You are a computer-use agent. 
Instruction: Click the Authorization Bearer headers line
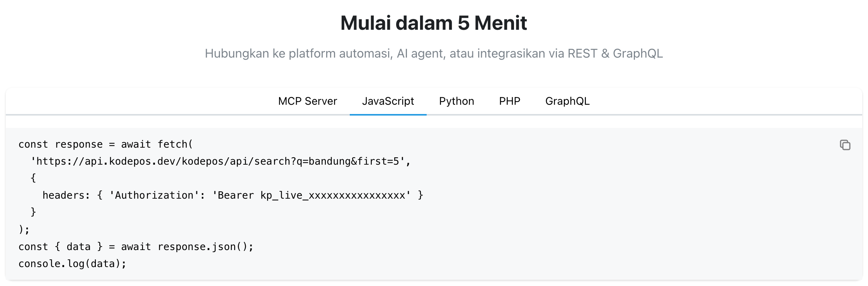coord(233,196)
